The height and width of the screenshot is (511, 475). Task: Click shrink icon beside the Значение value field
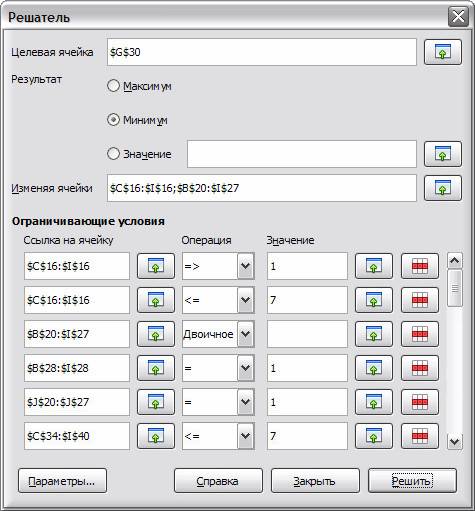click(x=442, y=154)
